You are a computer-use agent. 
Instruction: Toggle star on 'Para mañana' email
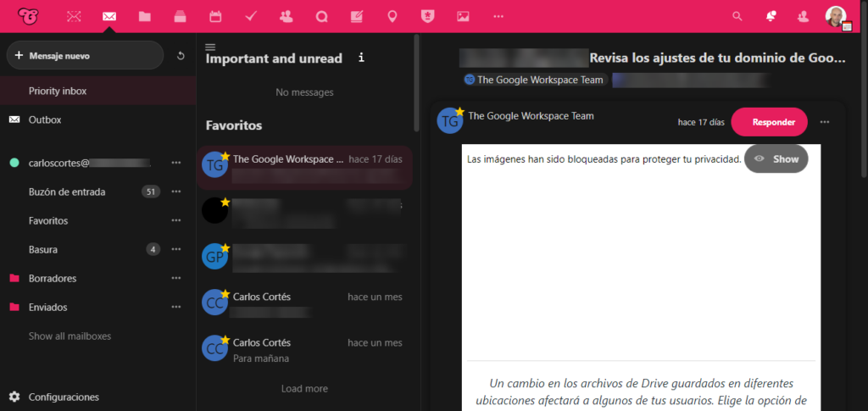pos(225,340)
